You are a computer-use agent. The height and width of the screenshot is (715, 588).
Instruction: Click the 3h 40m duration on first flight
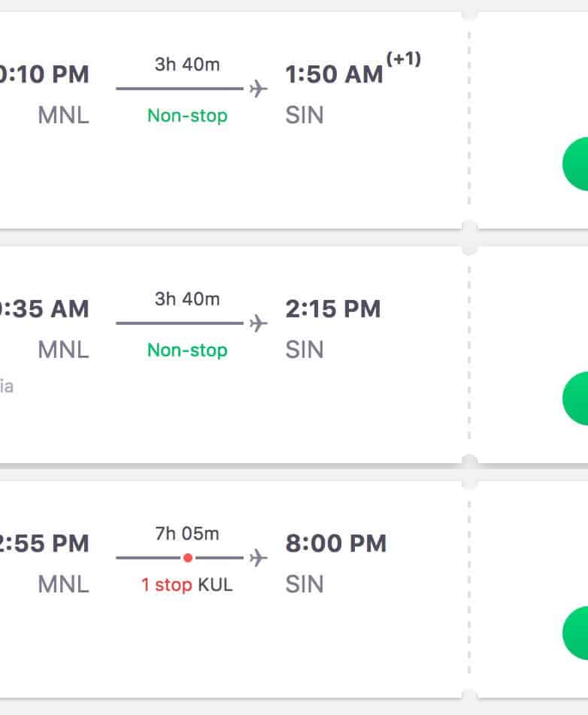[187, 65]
